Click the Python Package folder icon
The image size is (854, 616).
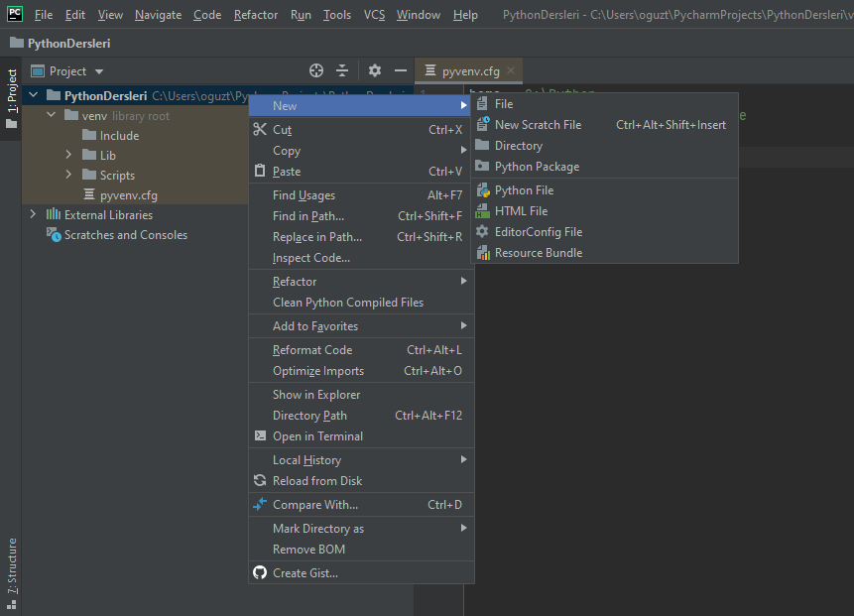click(482, 166)
